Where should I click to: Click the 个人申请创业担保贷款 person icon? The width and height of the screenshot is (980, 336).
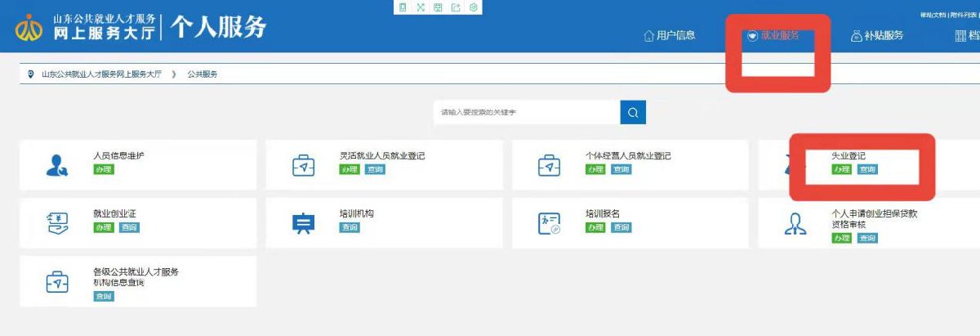[795, 223]
